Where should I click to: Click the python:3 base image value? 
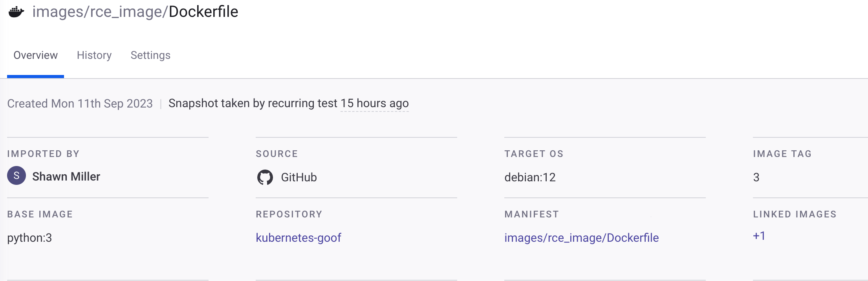[29, 238]
